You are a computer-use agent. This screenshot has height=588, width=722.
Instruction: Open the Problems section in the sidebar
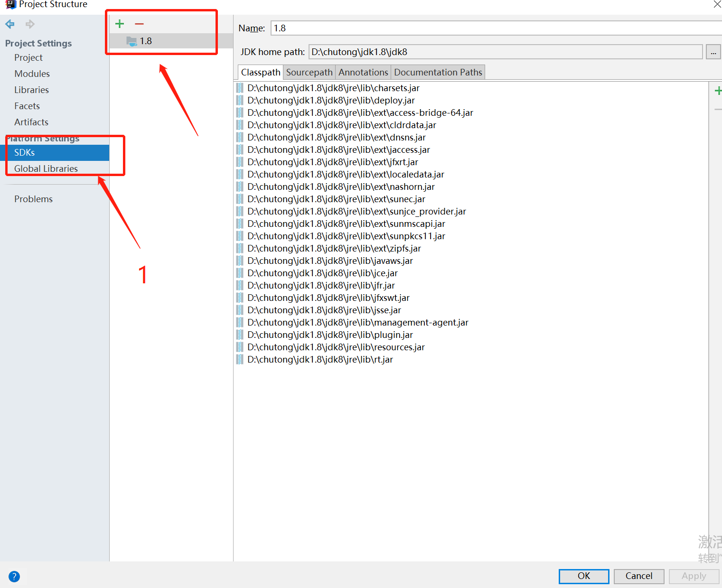point(33,199)
